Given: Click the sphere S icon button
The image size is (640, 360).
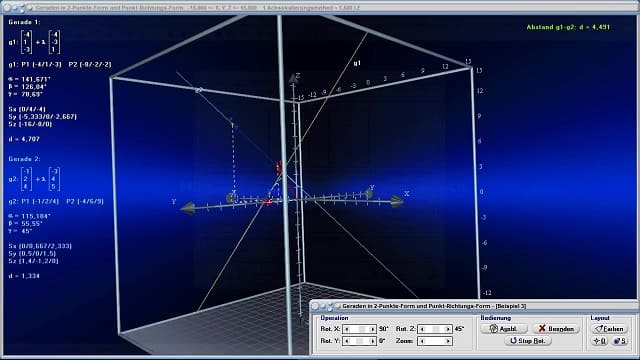Looking at the screenshot, I should tap(620, 341).
